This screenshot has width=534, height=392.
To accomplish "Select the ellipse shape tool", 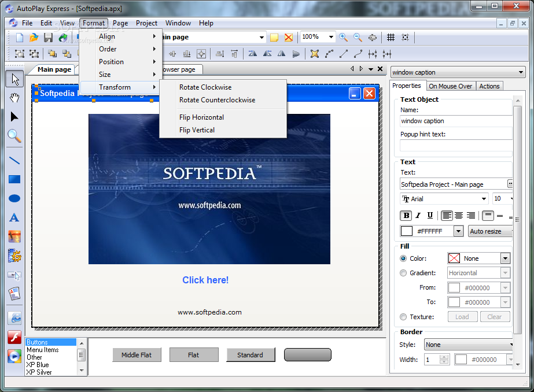I will pyautogui.click(x=14, y=198).
